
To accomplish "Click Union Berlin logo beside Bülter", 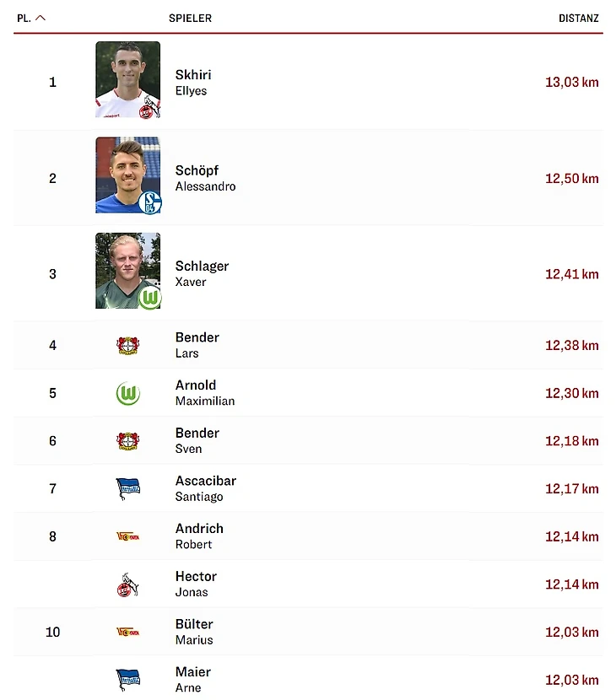I will pyautogui.click(x=127, y=632).
